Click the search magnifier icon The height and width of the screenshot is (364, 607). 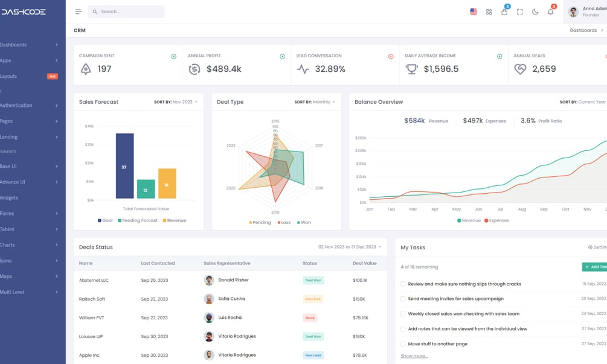click(x=95, y=11)
